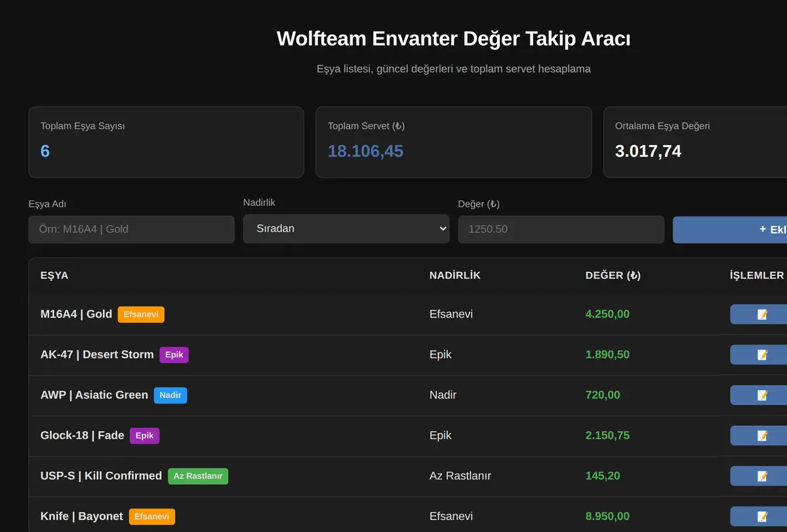This screenshot has height=532, width=787.
Task: Click the total item count 6
Action: (x=45, y=152)
